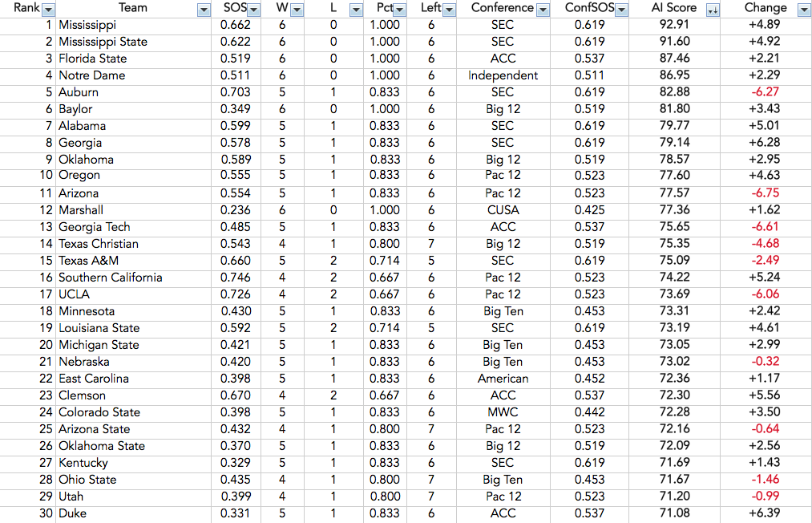
Task: Select the Mississippi State team cell
Action: [133, 42]
